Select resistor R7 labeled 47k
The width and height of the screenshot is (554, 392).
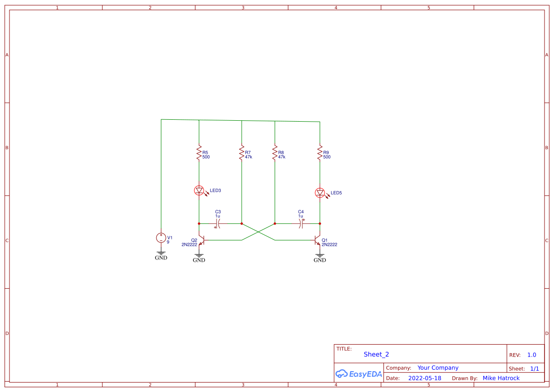click(241, 153)
